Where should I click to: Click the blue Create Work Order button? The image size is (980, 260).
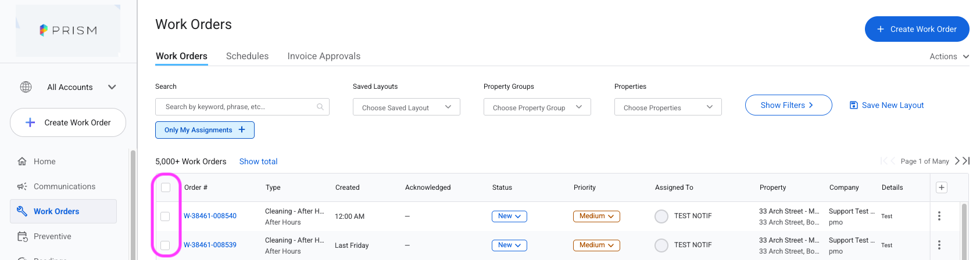click(917, 29)
